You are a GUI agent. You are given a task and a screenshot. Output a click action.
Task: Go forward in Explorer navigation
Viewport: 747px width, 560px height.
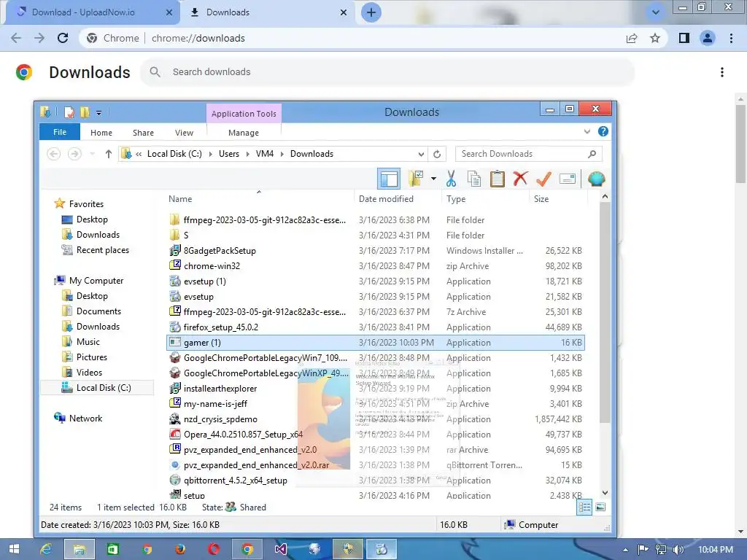click(x=74, y=154)
